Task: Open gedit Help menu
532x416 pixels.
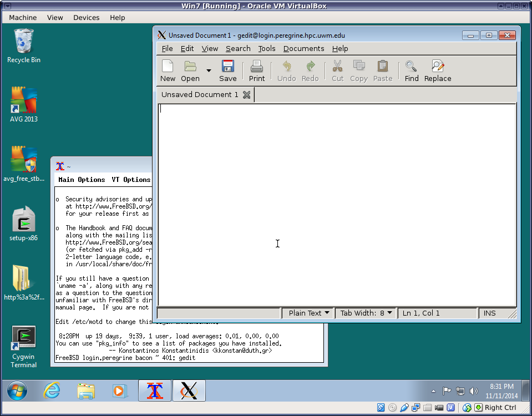Action: [340, 48]
